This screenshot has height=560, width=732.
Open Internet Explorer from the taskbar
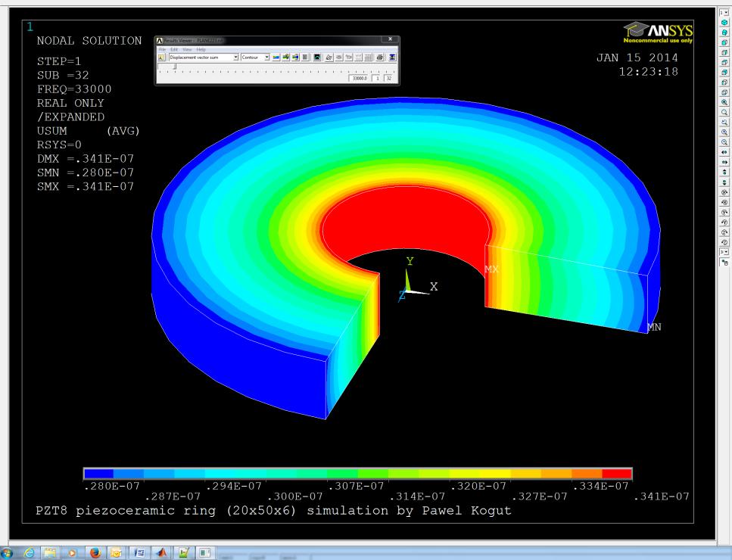[x=29, y=553]
